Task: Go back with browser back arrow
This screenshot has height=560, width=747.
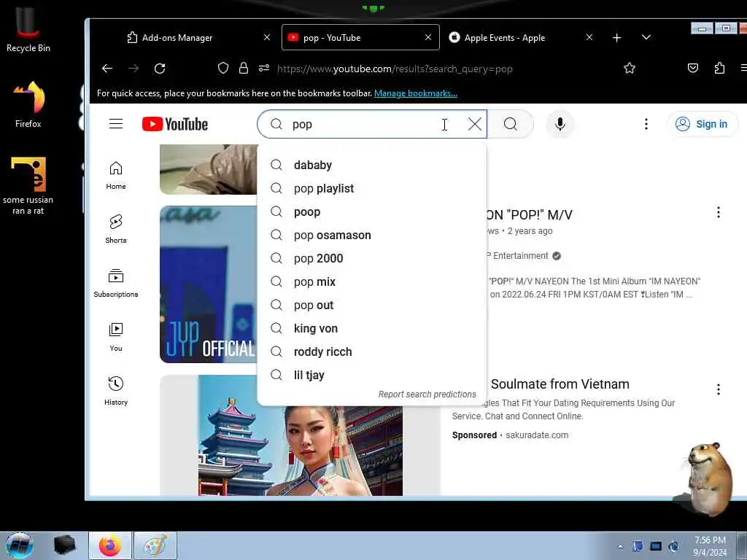Action: (x=107, y=69)
